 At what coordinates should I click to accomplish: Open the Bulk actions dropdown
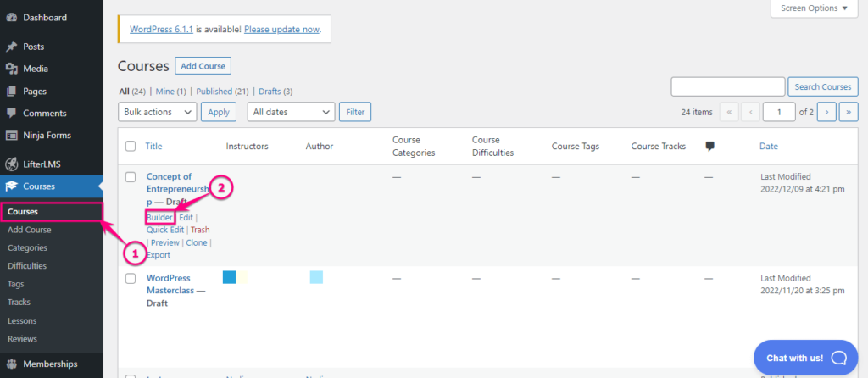pyautogui.click(x=157, y=112)
